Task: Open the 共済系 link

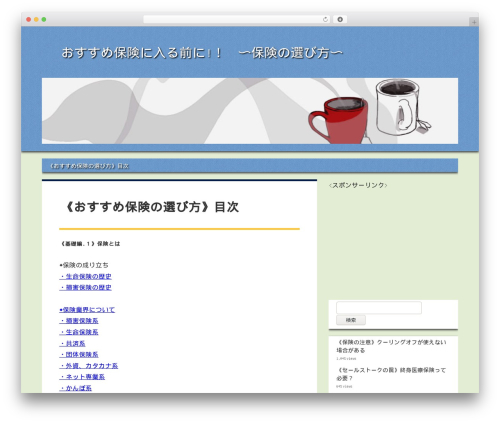Action: click(x=72, y=343)
